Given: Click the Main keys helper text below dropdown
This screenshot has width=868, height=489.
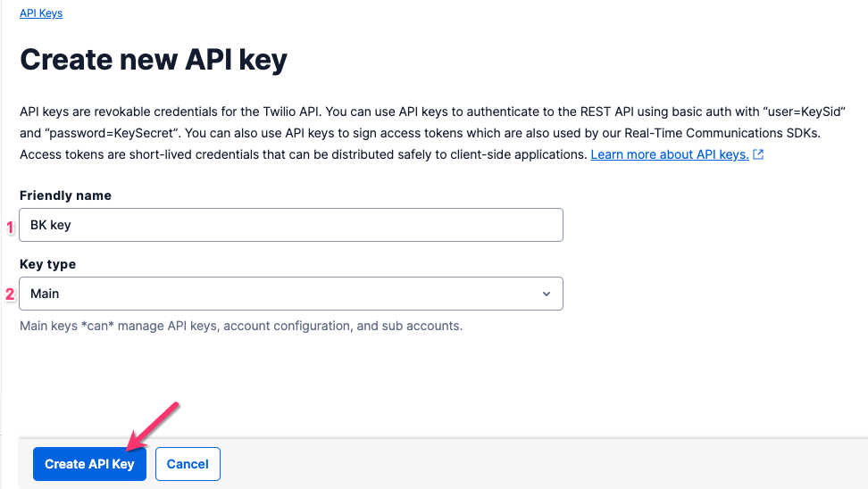Looking at the screenshot, I should (x=241, y=326).
